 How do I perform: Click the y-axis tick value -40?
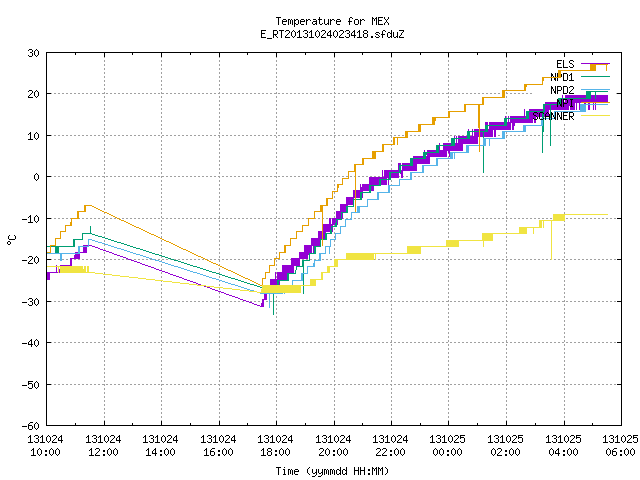[x=31, y=343]
